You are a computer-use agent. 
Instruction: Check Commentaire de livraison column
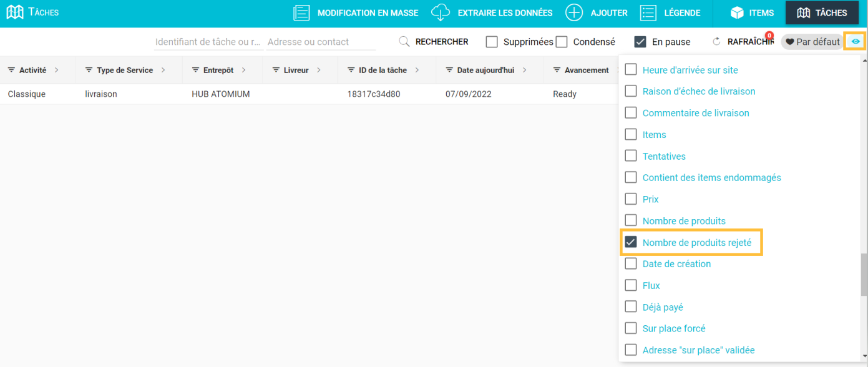tap(631, 113)
